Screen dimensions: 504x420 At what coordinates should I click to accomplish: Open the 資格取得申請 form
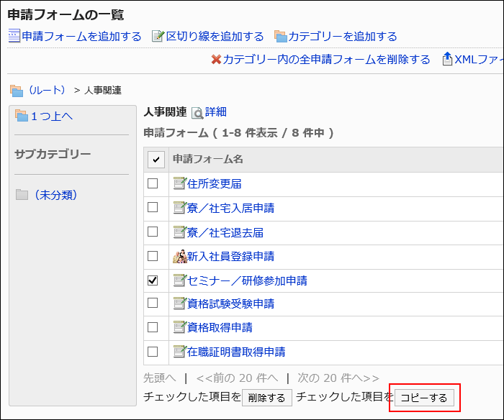[x=220, y=327]
